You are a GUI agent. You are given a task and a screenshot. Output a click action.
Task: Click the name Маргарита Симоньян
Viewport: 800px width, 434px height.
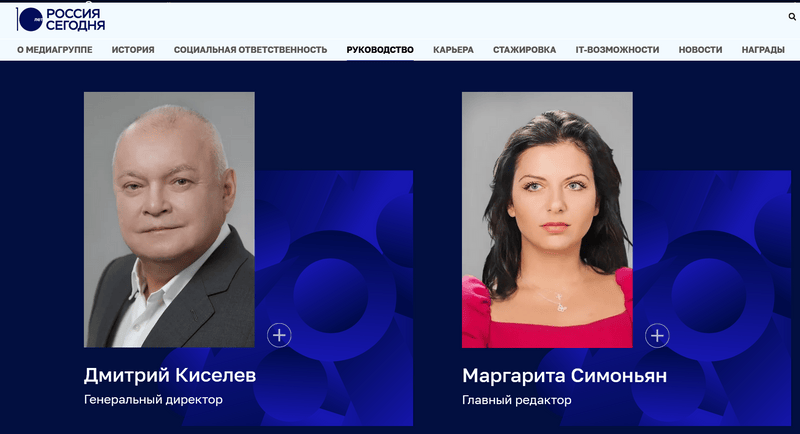pyautogui.click(x=564, y=376)
